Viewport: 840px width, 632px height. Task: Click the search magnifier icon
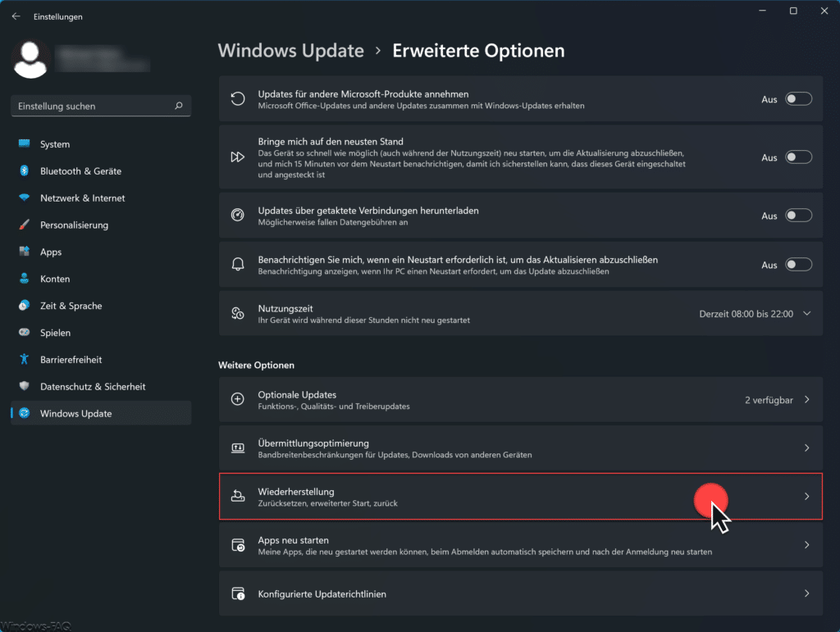pyautogui.click(x=178, y=106)
